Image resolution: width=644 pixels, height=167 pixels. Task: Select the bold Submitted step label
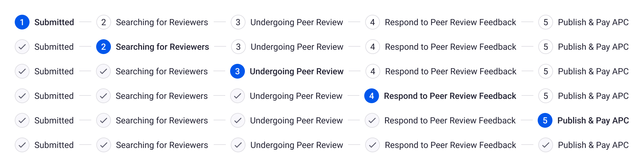54,22
